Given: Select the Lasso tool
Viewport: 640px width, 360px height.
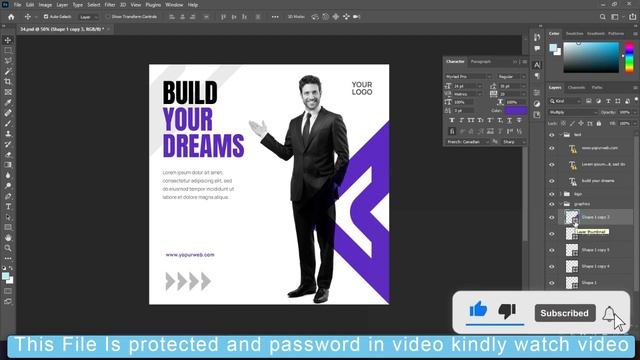Looking at the screenshot, I should pyautogui.click(x=8, y=61).
